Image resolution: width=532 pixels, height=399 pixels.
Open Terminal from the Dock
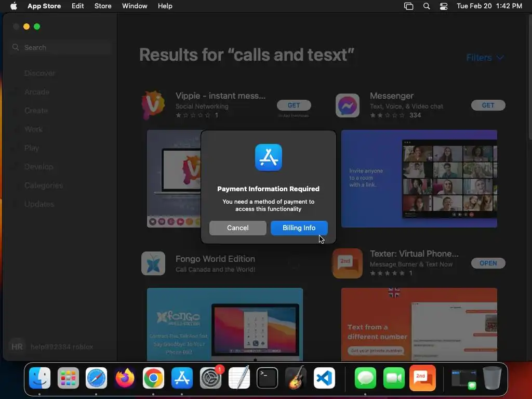pyautogui.click(x=268, y=378)
